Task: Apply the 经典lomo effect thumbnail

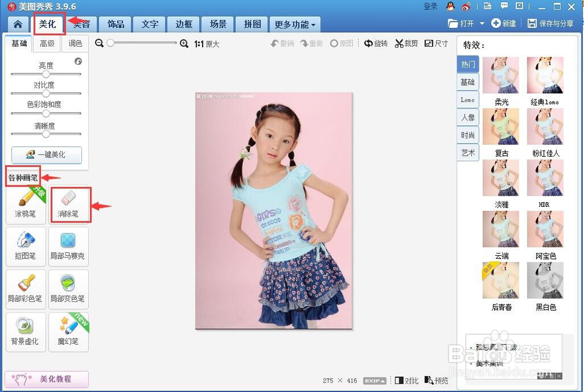Action: [x=545, y=75]
